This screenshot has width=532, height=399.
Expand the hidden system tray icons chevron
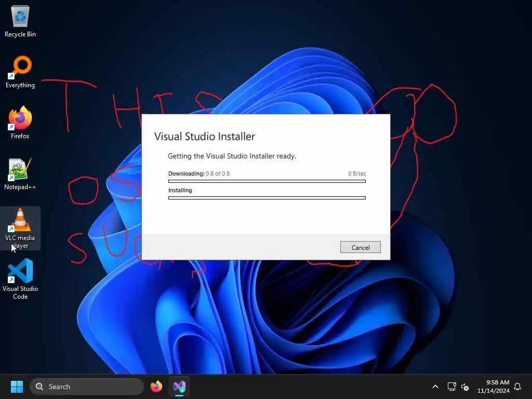tap(435, 387)
